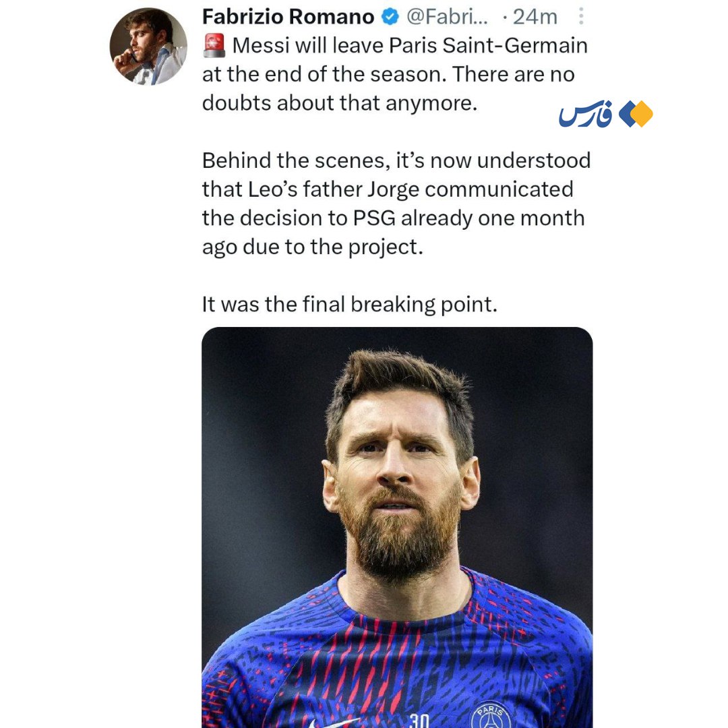Click "It was the final breaking point" line
This screenshot has width=728, height=728.
(x=349, y=305)
